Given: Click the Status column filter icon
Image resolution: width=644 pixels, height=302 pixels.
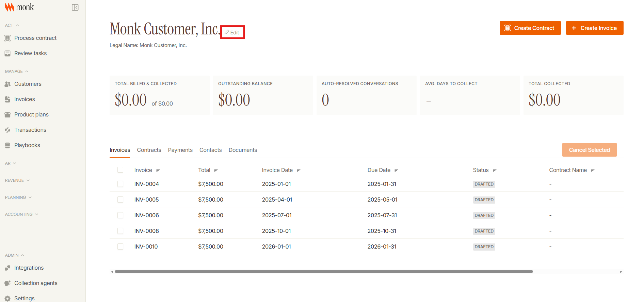Looking at the screenshot, I should [x=495, y=170].
